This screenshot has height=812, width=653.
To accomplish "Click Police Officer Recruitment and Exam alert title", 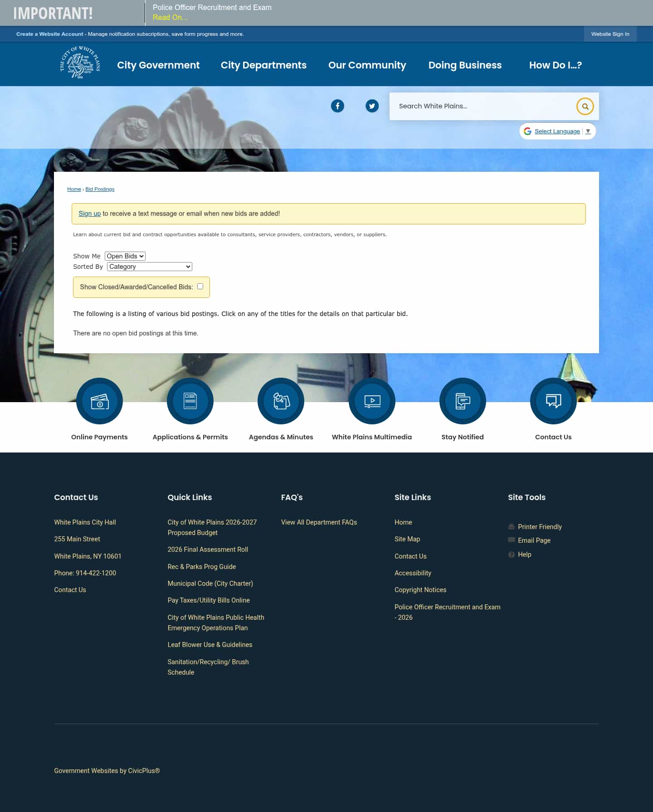I will click(x=212, y=8).
